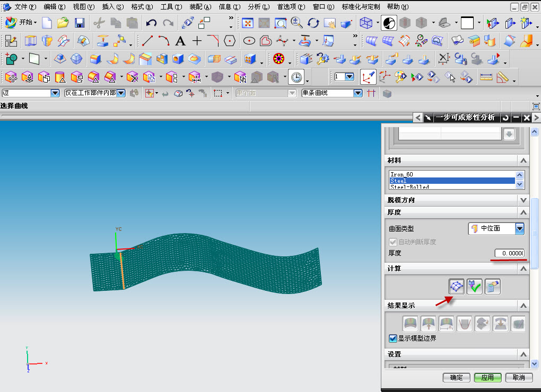Click the background color white swatch
Image resolution: width=541 pixels, height=392 pixels.
[x=467, y=23]
